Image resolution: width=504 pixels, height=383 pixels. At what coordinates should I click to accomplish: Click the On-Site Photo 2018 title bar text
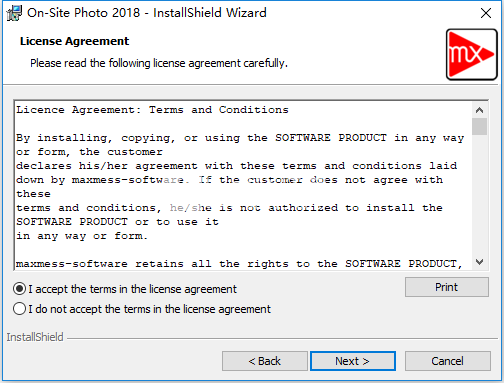(147, 13)
